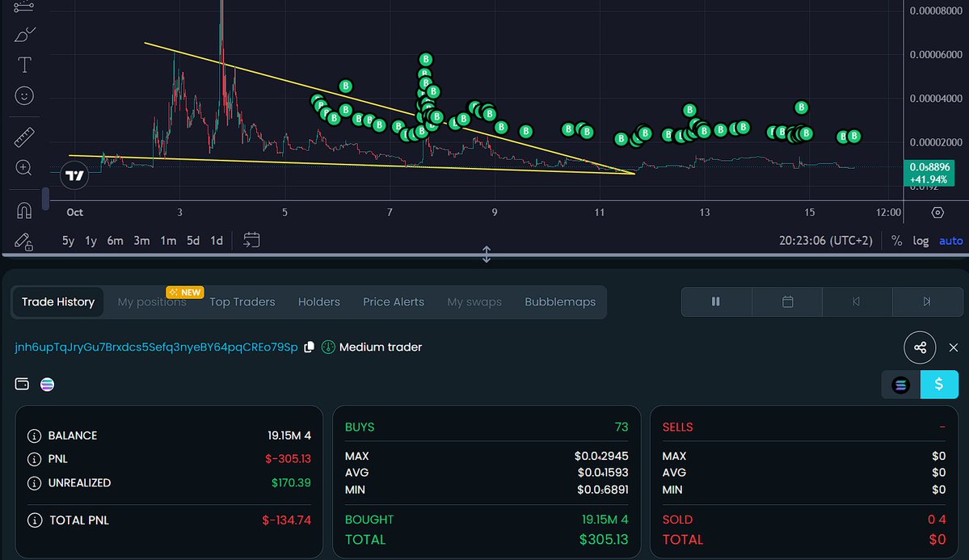The image size is (969, 560).
Task: Copy the wallet address
Action: point(309,347)
